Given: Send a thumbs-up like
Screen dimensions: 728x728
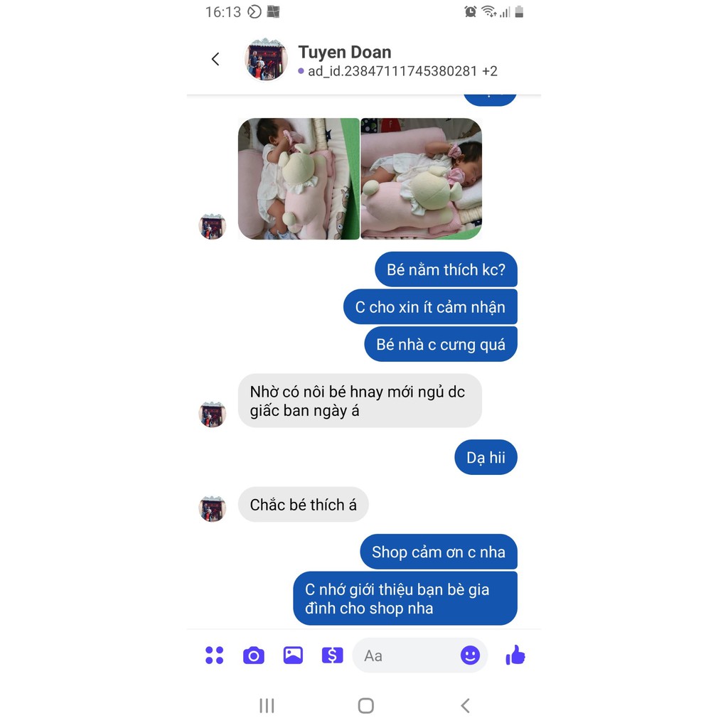Looking at the screenshot, I should click(x=515, y=655).
